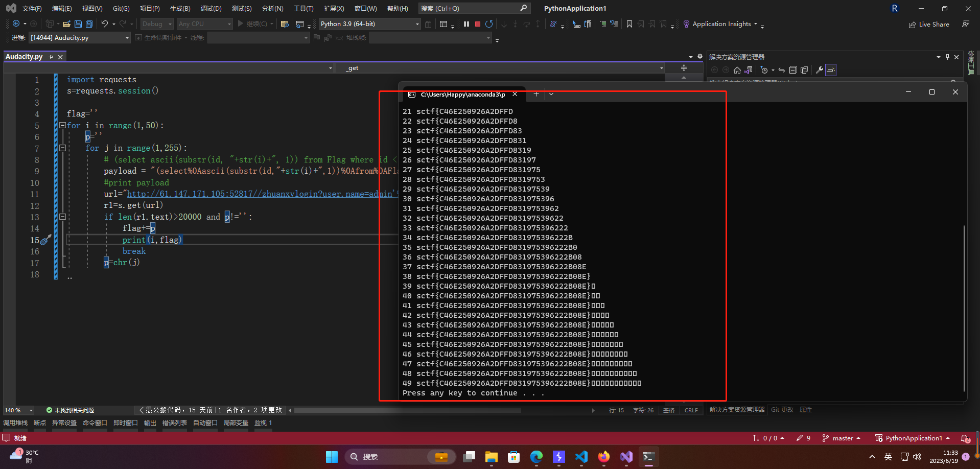Click the horizontal scrollbar of the editor
The image size is (980, 469).
click(x=408, y=410)
